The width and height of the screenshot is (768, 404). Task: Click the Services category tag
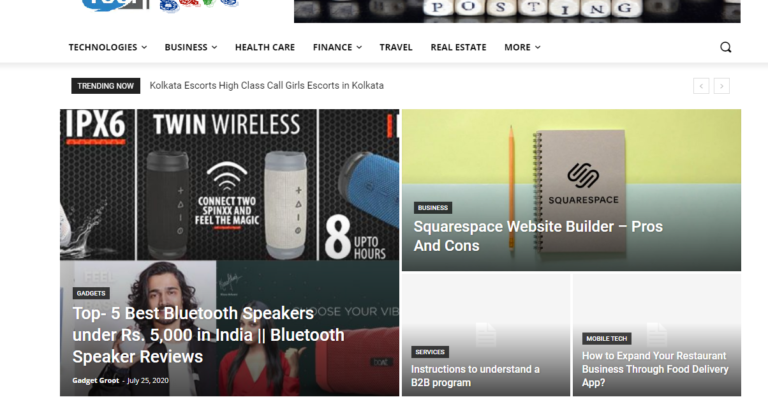(x=430, y=352)
